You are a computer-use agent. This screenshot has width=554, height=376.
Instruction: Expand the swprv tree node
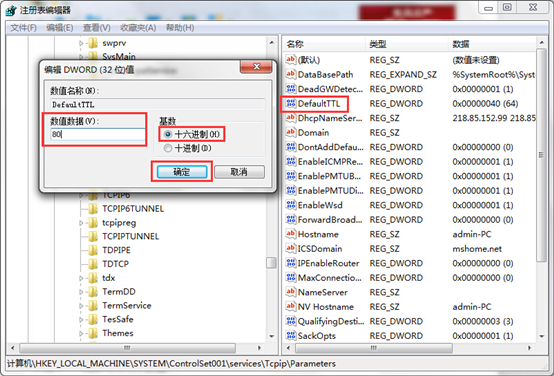coord(81,43)
